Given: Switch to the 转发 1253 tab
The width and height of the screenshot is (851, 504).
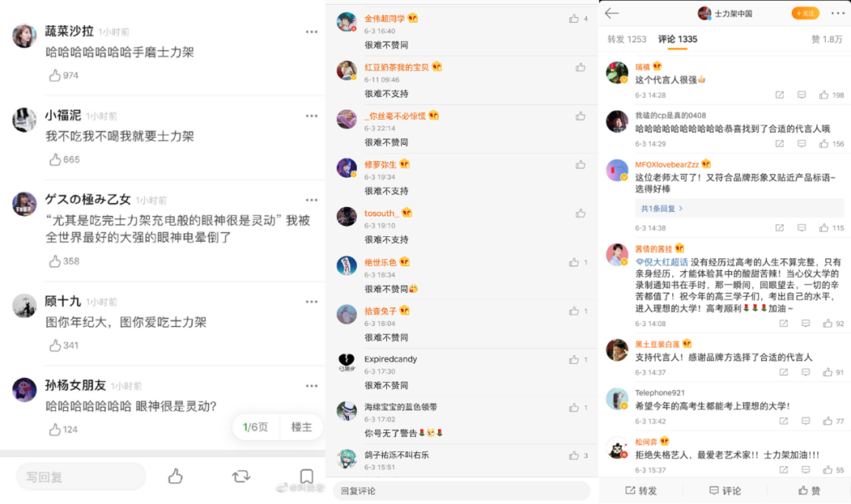Looking at the screenshot, I should [x=626, y=39].
